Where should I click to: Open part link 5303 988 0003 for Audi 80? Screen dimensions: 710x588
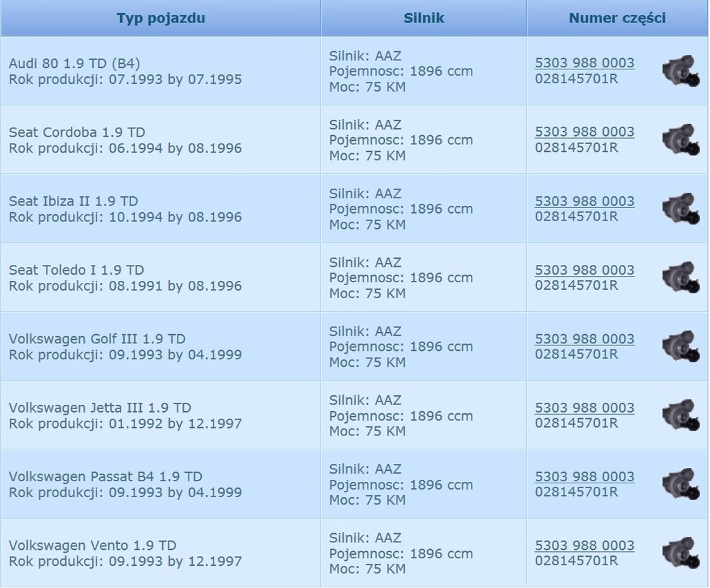(x=585, y=62)
